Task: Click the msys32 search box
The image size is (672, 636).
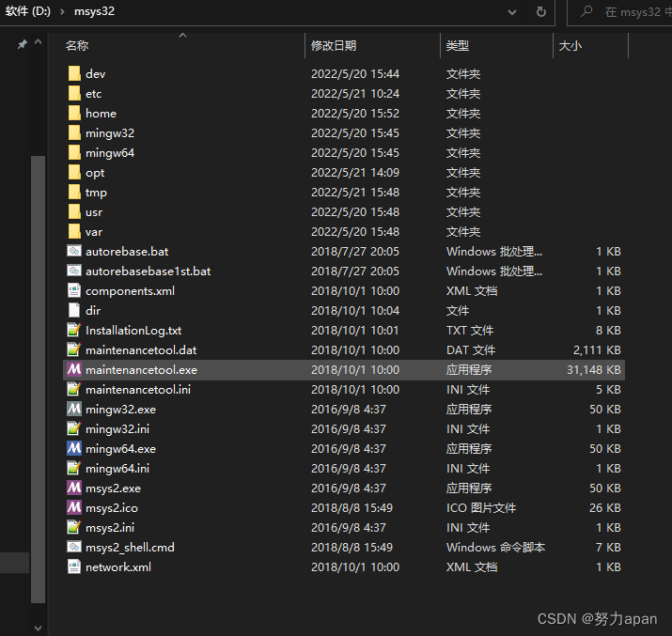Action: click(x=619, y=12)
